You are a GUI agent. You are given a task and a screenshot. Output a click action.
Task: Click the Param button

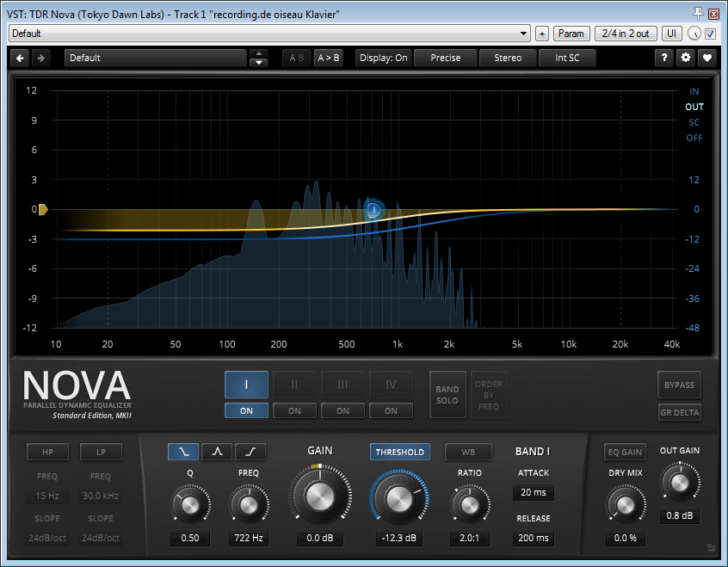coord(571,34)
